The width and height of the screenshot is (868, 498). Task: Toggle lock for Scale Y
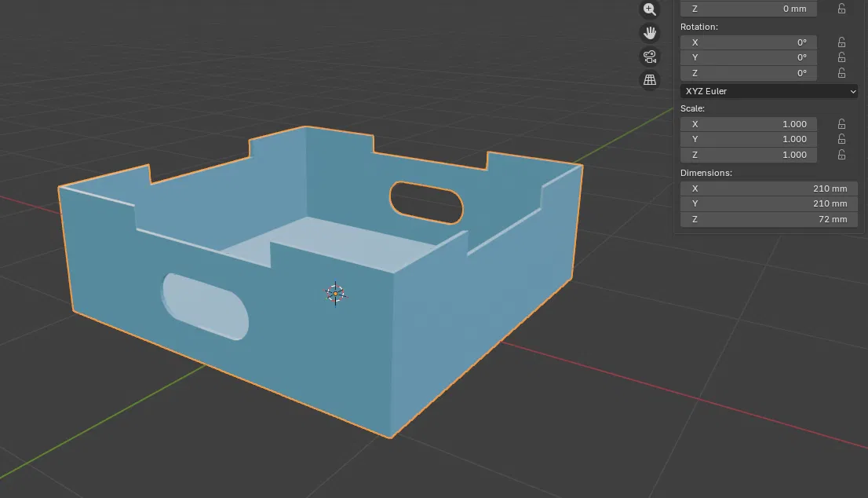841,139
